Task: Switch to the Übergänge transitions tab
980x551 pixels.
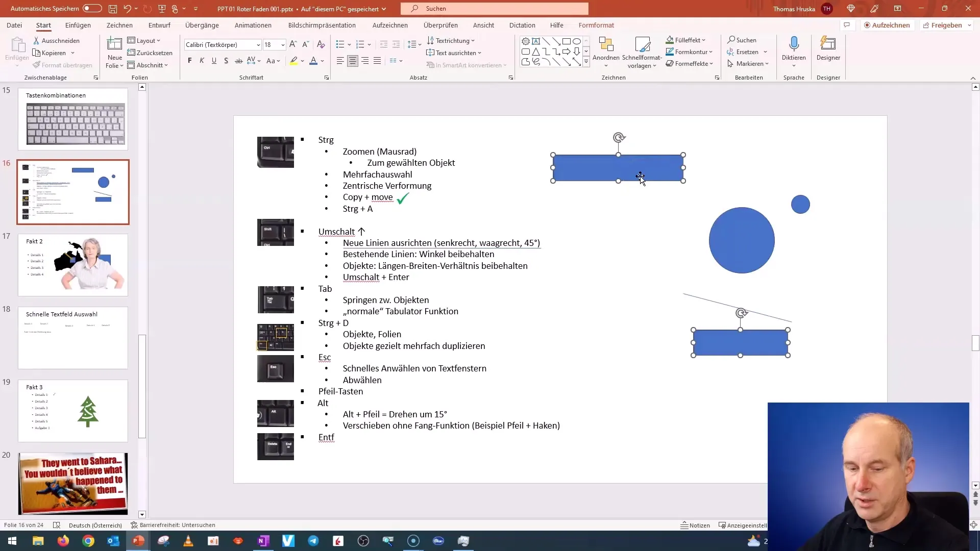Action: click(x=201, y=25)
